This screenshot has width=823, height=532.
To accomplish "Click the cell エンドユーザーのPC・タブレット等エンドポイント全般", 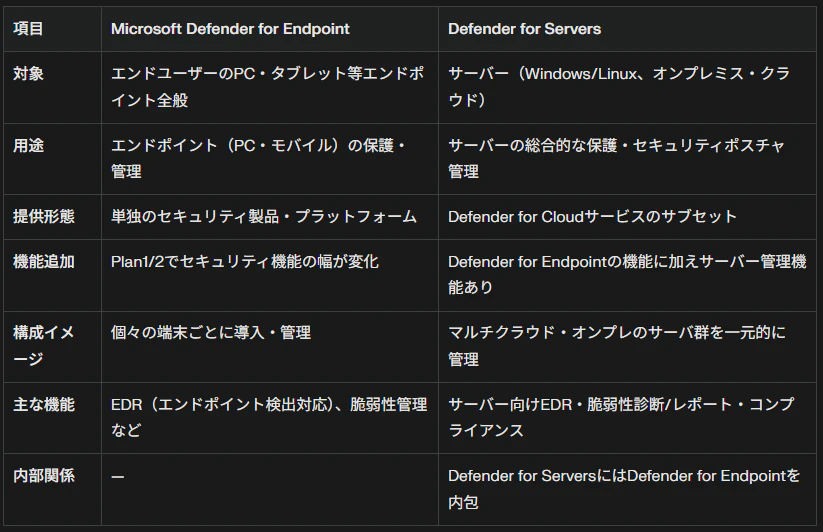I will [x=270, y=87].
